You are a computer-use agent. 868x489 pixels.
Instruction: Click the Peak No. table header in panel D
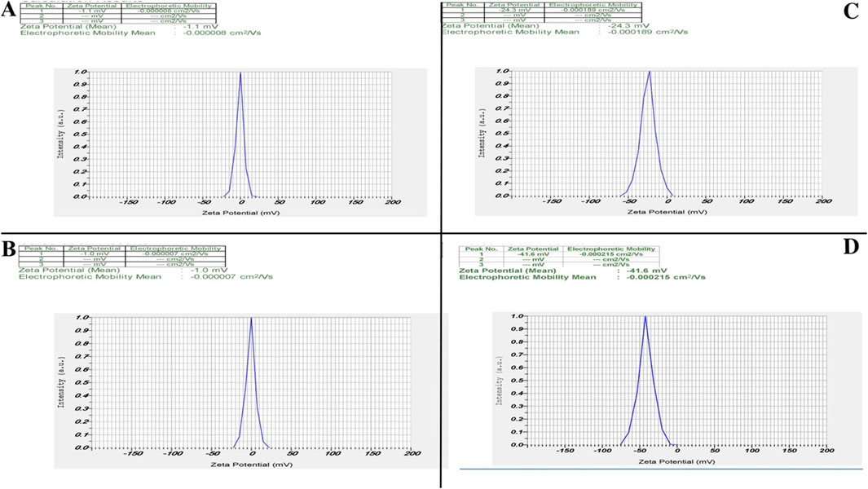479,249
